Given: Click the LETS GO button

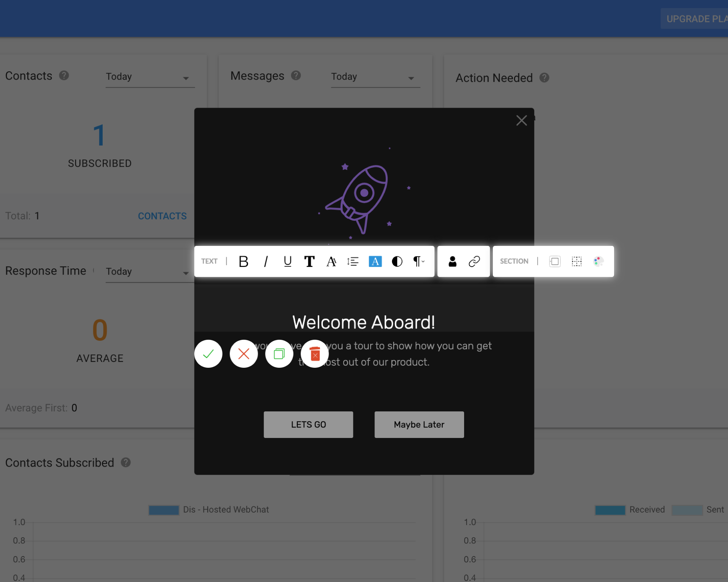Looking at the screenshot, I should tap(308, 424).
